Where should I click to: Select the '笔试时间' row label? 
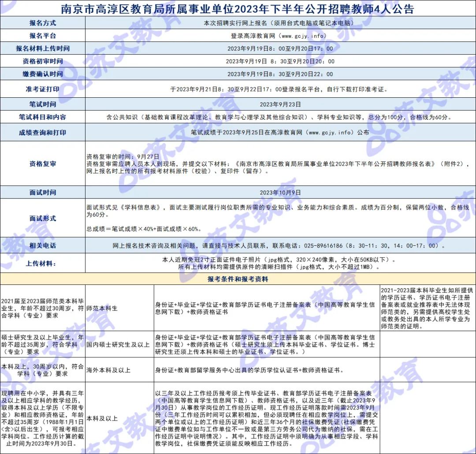point(42,104)
